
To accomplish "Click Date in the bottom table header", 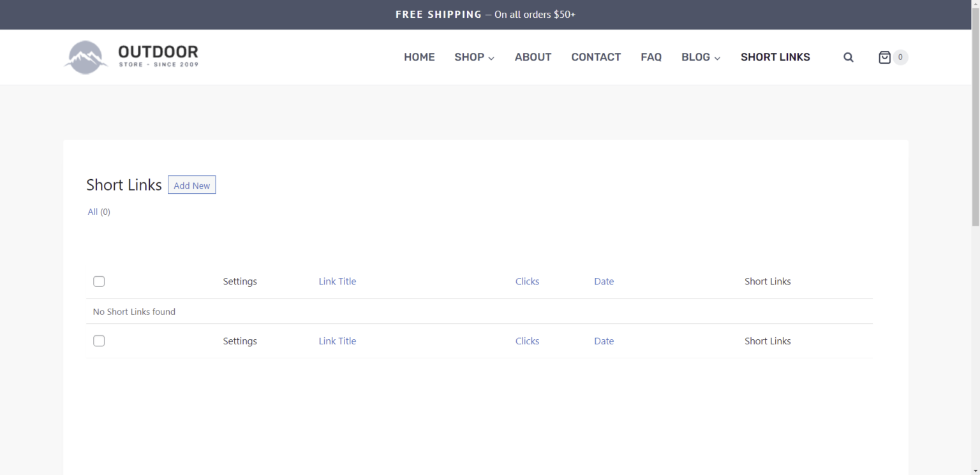I will pyautogui.click(x=604, y=340).
